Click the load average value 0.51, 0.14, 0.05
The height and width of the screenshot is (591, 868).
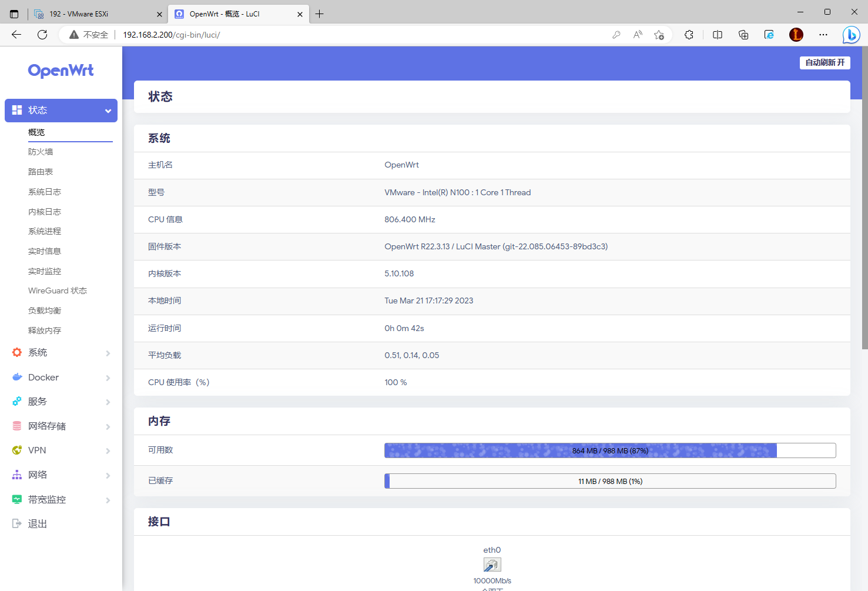(412, 355)
